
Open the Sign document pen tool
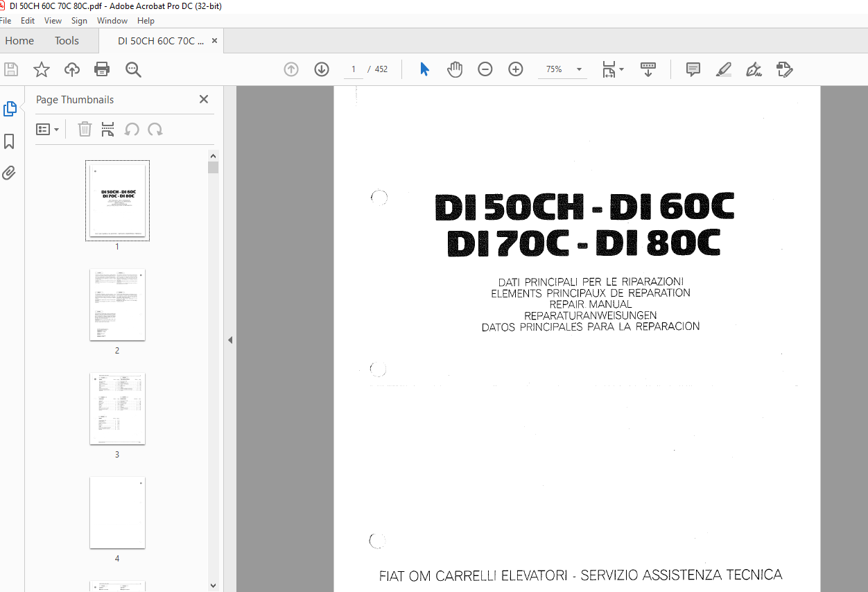click(754, 69)
